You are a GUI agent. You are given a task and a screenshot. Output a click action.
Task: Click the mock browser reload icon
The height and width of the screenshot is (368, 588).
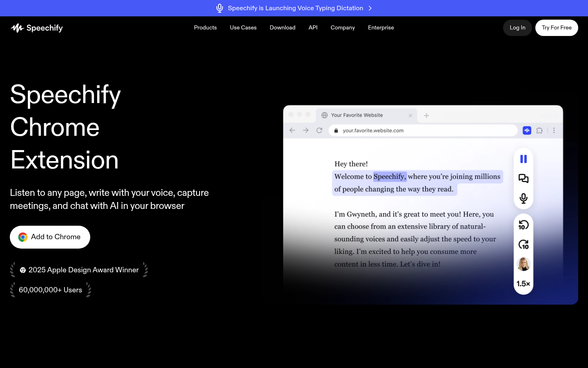point(319,130)
